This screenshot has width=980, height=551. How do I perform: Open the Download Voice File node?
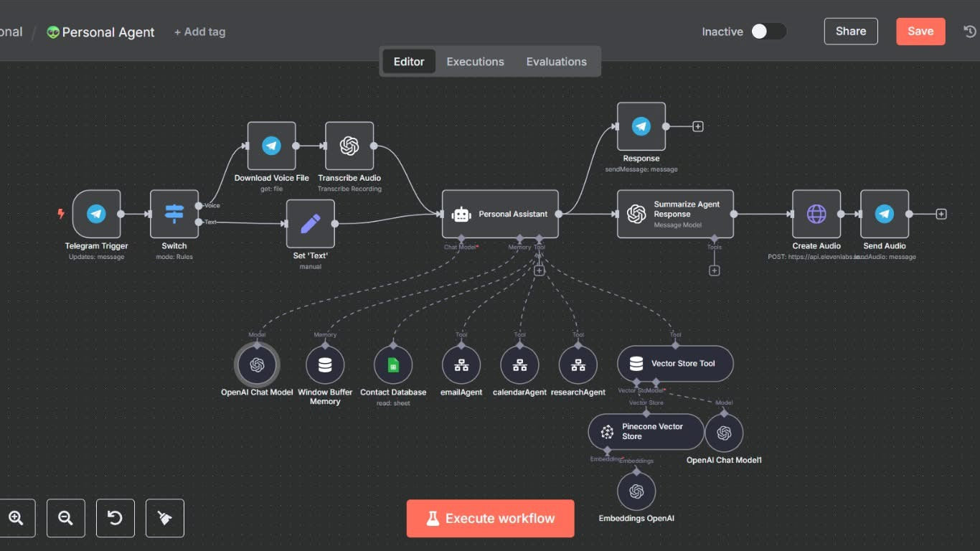pos(272,146)
